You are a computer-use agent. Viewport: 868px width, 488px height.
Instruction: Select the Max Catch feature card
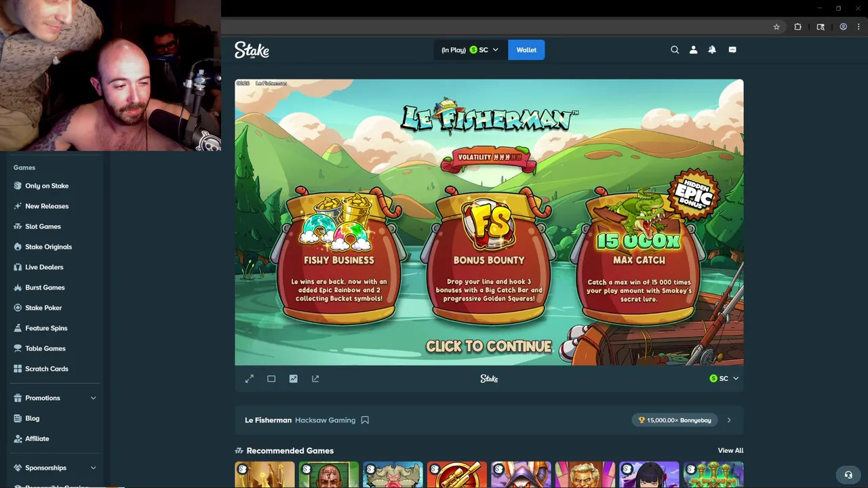pyautogui.click(x=639, y=256)
